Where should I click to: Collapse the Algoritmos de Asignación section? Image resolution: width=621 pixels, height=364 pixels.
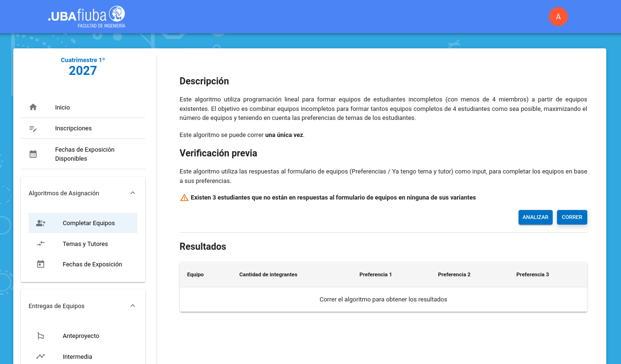coord(133,193)
